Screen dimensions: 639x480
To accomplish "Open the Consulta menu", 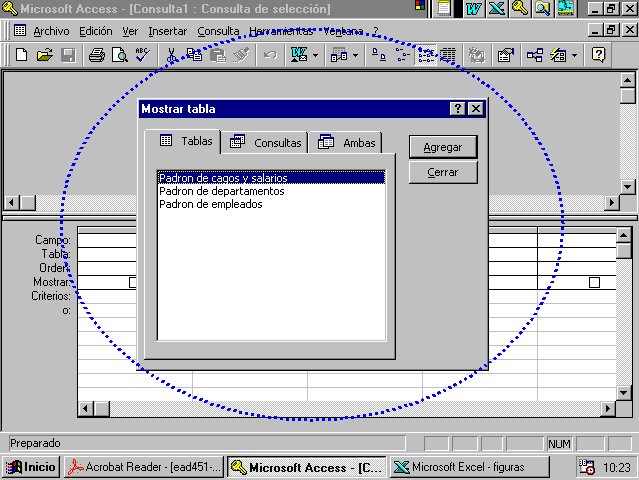I will pyautogui.click(x=218, y=31).
